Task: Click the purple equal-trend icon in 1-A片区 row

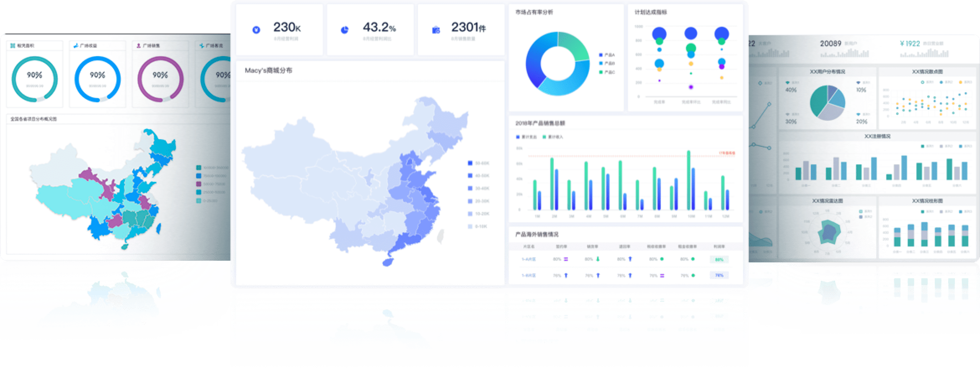Action: click(x=566, y=259)
